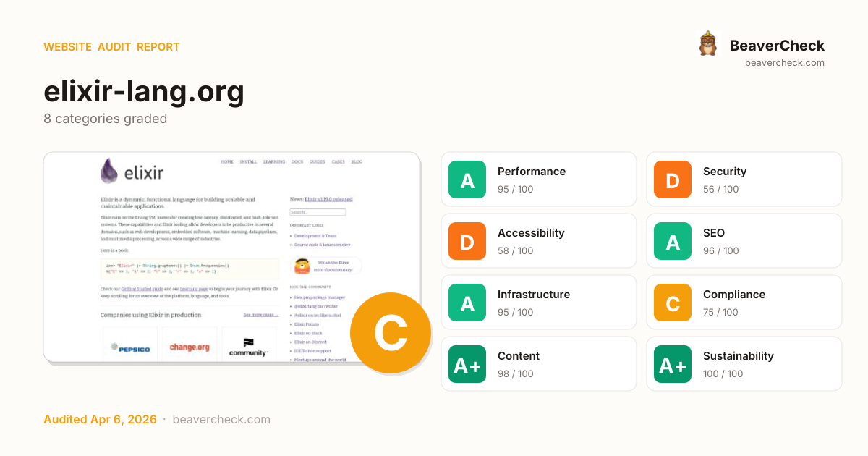Click the beavercheck.com link under the logo
Image resolution: width=868 pixels, height=456 pixels.
784,63
